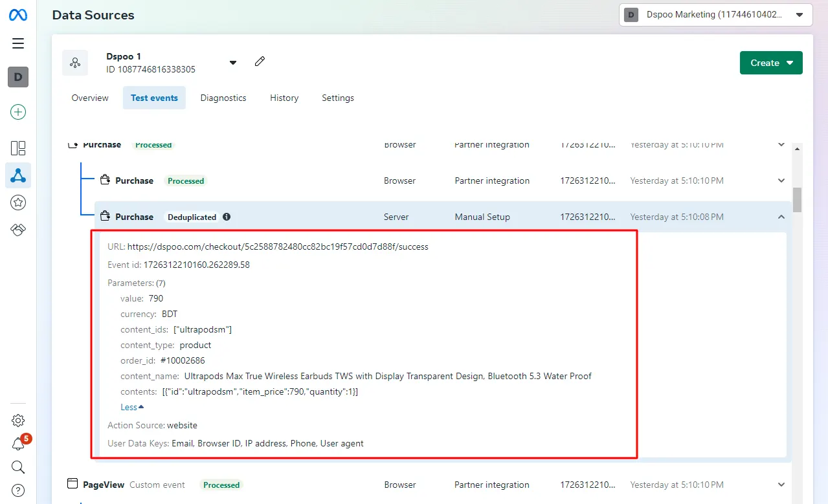This screenshot has width=828, height=504.
Task: Open the Dspoo Marketing account dropdown
Action: (715, 14)
